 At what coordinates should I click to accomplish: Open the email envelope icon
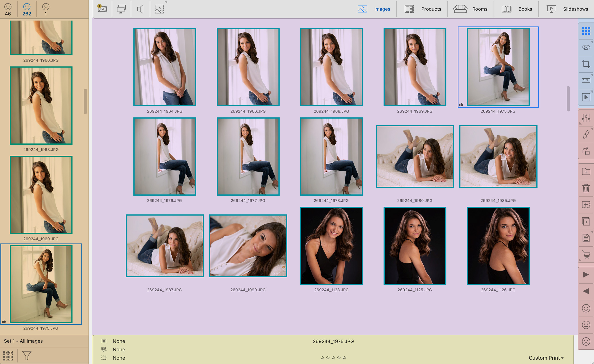[102, 9]
